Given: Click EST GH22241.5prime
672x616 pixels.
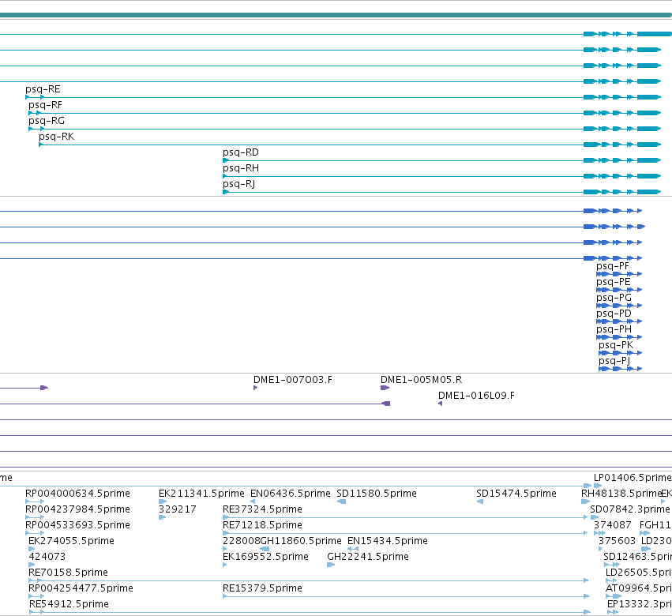Looking at the screenshot, I should [368, 557].
